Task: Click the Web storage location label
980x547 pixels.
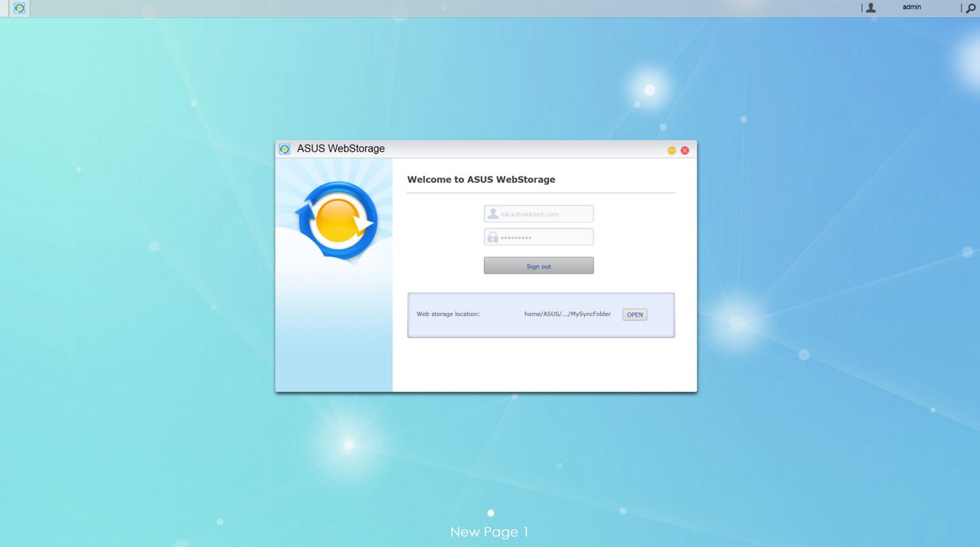Action: coord(448,314)
